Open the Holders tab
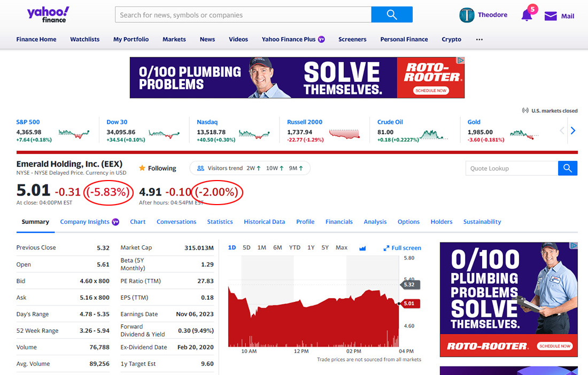The height and width of the screenshot is (375, 588). click(x=442, y=222)
